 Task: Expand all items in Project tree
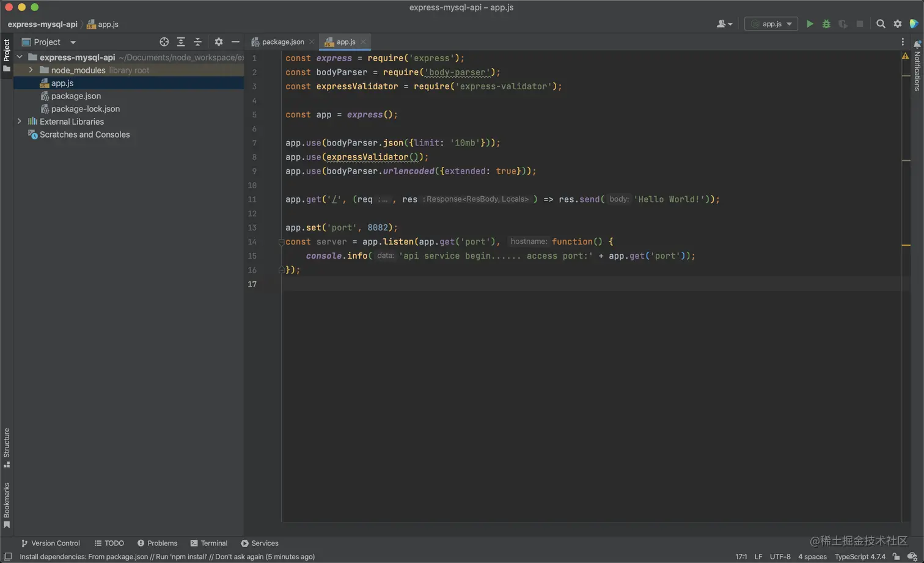181,42
